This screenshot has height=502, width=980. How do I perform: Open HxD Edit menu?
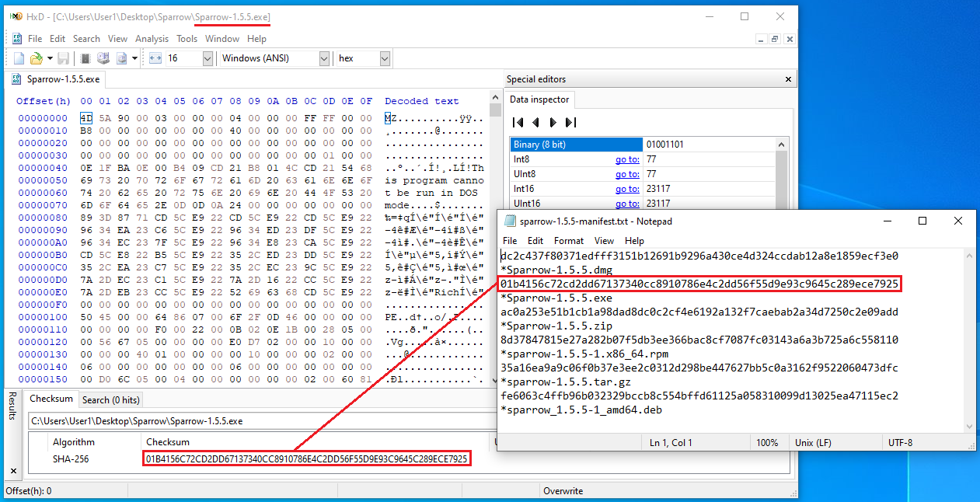58,39
